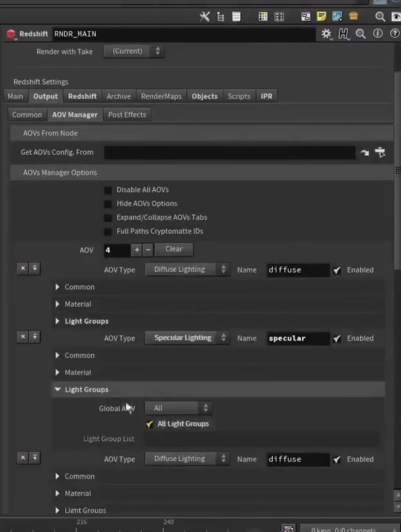Open the gear settings menu for RNDR_MAIN
Screen dimensions: 401x532
coord(326,34)
